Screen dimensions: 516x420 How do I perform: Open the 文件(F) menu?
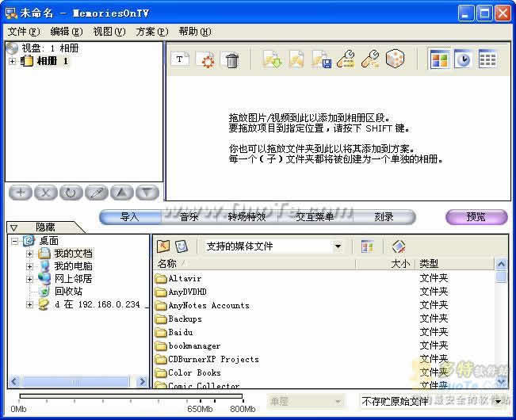coord(23,32)
